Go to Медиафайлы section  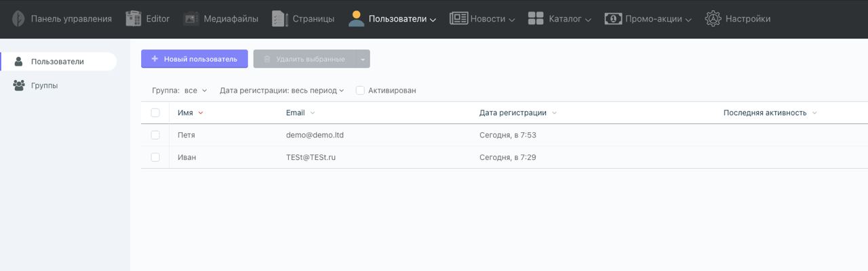(x=231, y=19)
